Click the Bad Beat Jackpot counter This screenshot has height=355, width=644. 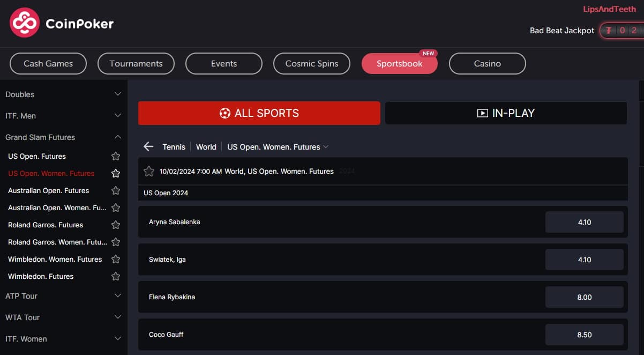tap(621, 31)
